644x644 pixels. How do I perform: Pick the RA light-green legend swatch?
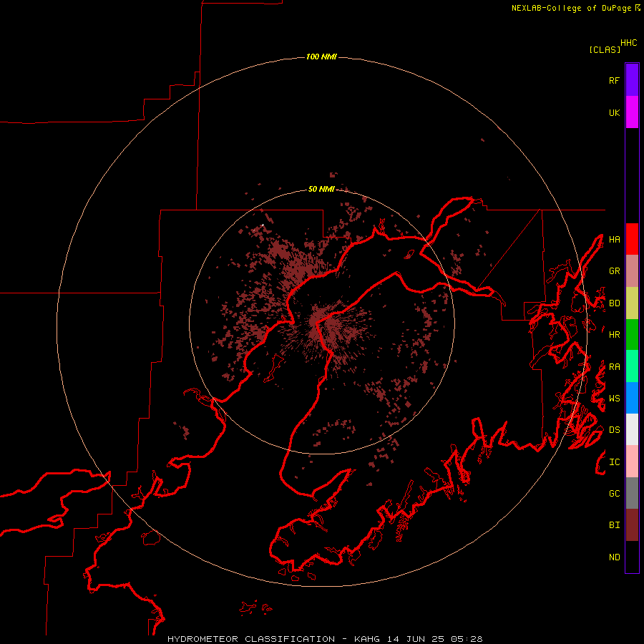tap(632, 366)
